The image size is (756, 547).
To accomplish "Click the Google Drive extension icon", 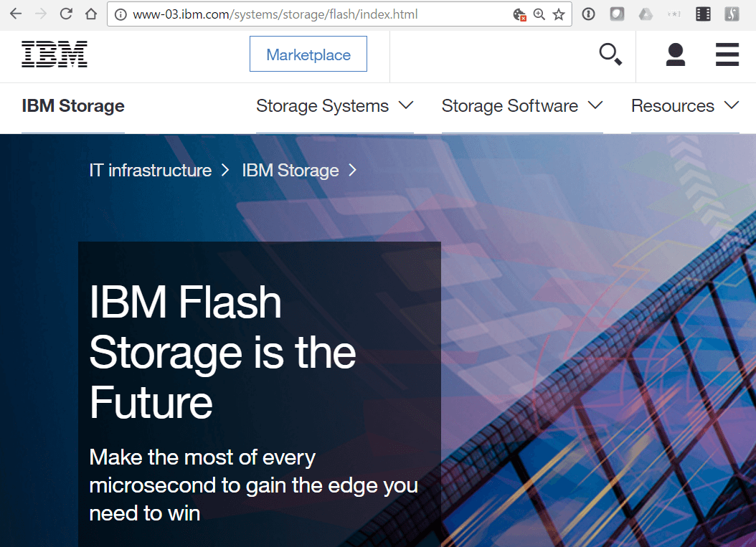I will point(647,14).
